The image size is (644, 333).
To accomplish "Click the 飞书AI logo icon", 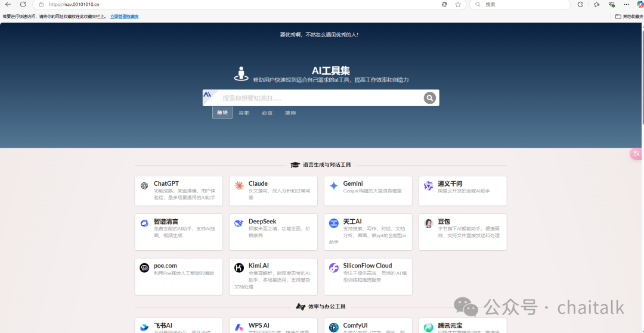I will [x=144, y=327].
